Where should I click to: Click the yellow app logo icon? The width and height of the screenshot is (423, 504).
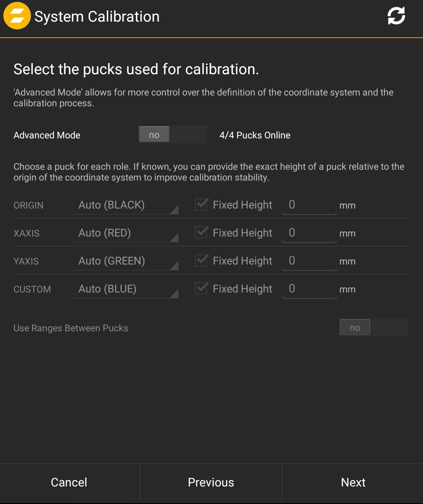pyautogui.click(x=17, y=16)
